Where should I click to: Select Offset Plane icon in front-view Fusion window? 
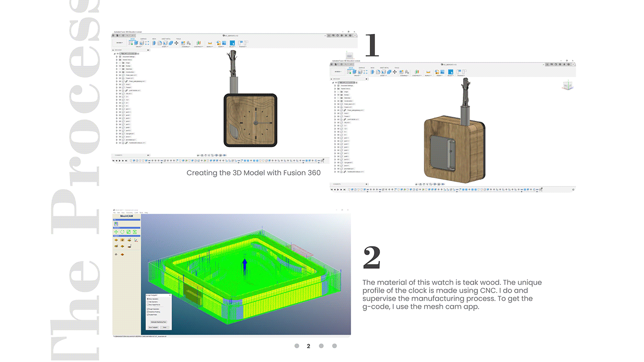click(198, 43)
